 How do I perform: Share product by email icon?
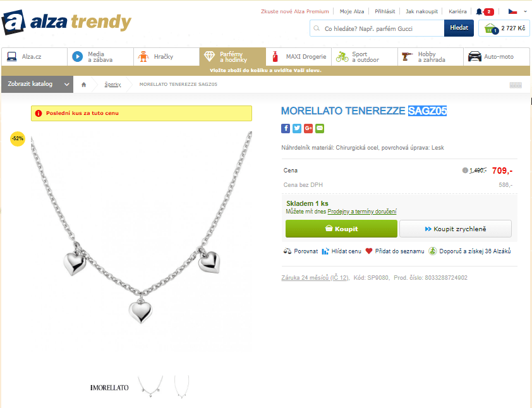point(320,128)
